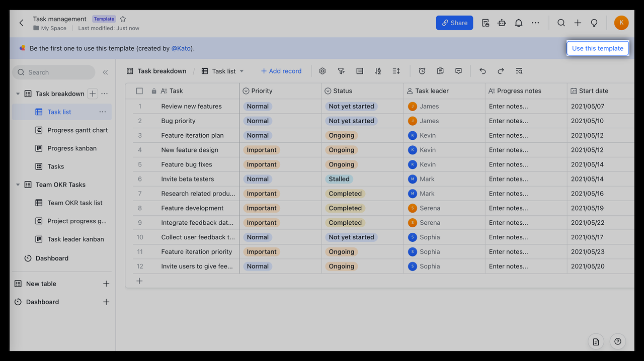Click the undo arrow icon

[482, 71]
